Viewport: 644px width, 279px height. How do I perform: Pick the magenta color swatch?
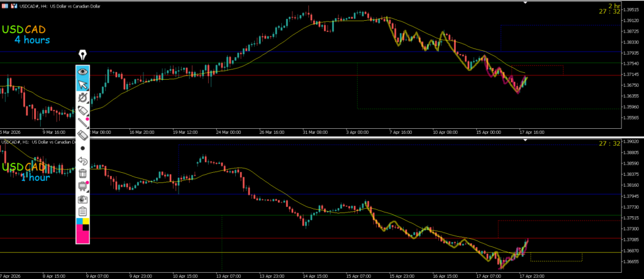coord(82,234)
